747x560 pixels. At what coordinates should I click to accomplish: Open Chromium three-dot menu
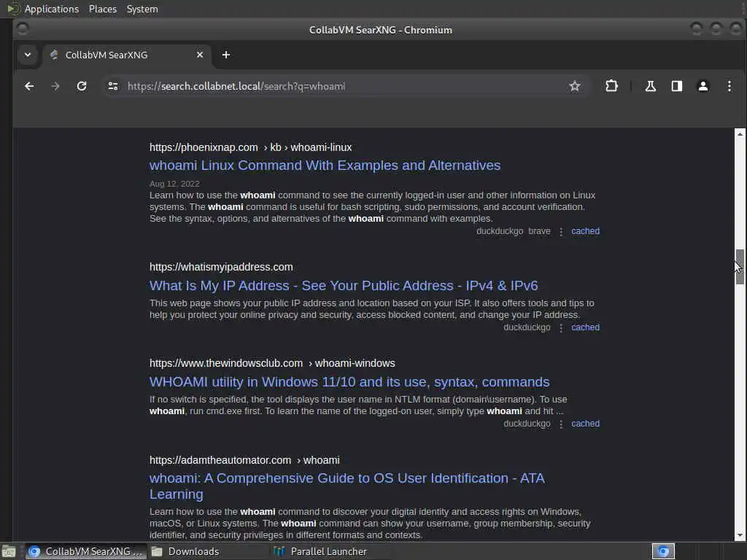coord(729,86)
